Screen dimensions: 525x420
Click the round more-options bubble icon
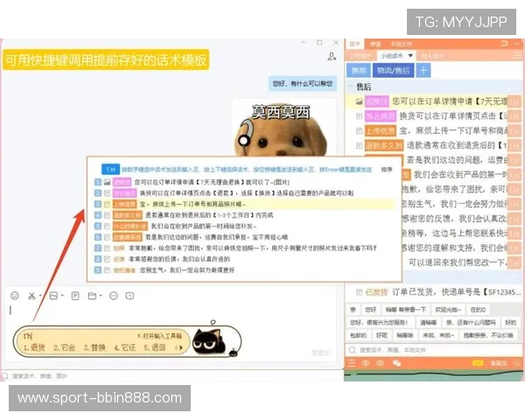[x=114, y=296]
